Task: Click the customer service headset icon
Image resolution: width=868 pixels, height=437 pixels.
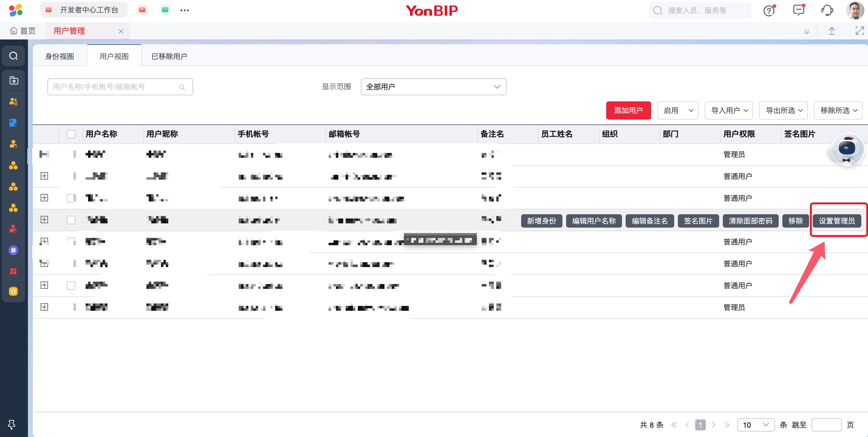Action: 827,10
